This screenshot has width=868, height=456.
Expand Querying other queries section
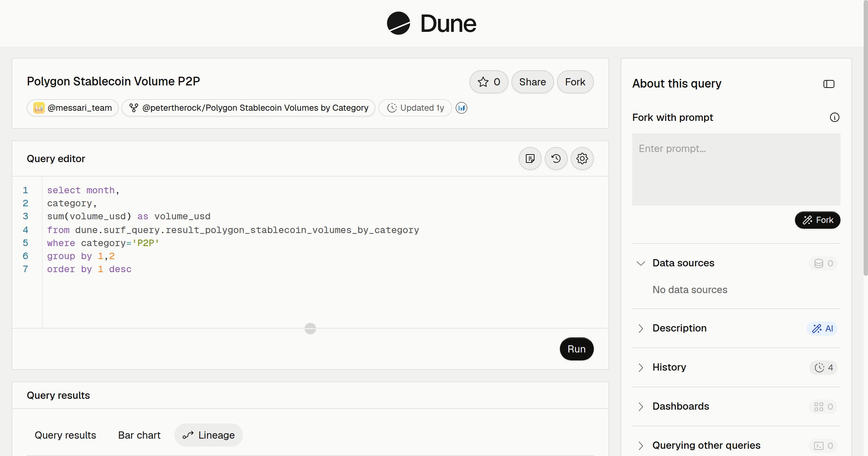point(641,446)
